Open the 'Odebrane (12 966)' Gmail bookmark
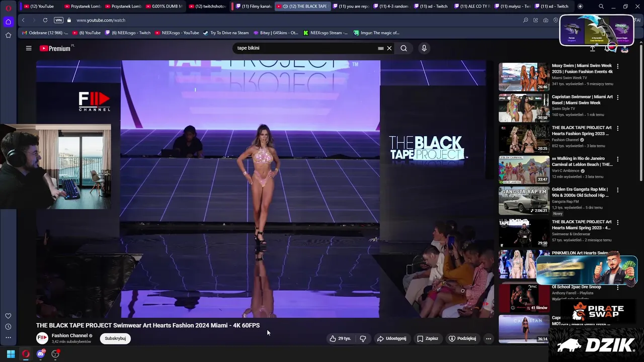This screenshot has height=362, width=644. pyautogui.click(x=45, y=33)
